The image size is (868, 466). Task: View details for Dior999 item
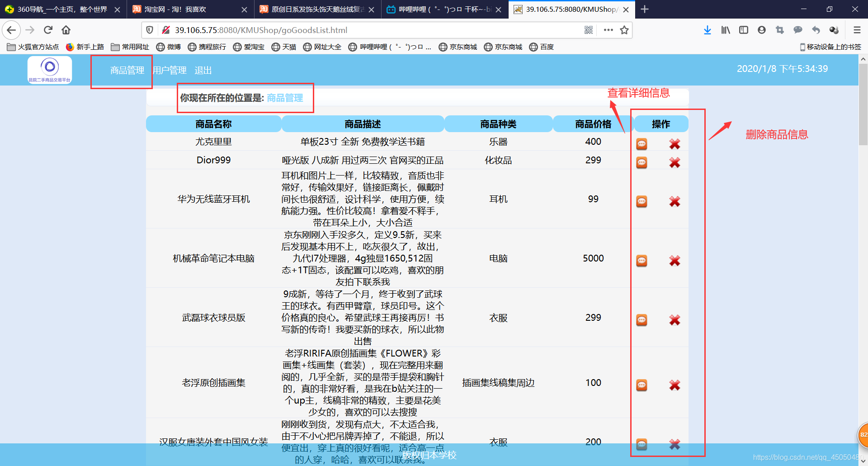point(642,162)
